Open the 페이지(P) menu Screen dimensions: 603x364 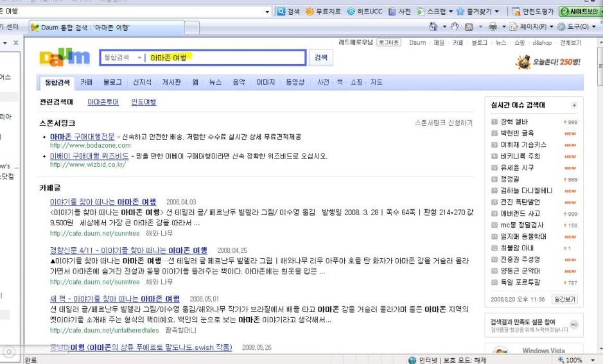pyautogui.click(x=531, y=26)
